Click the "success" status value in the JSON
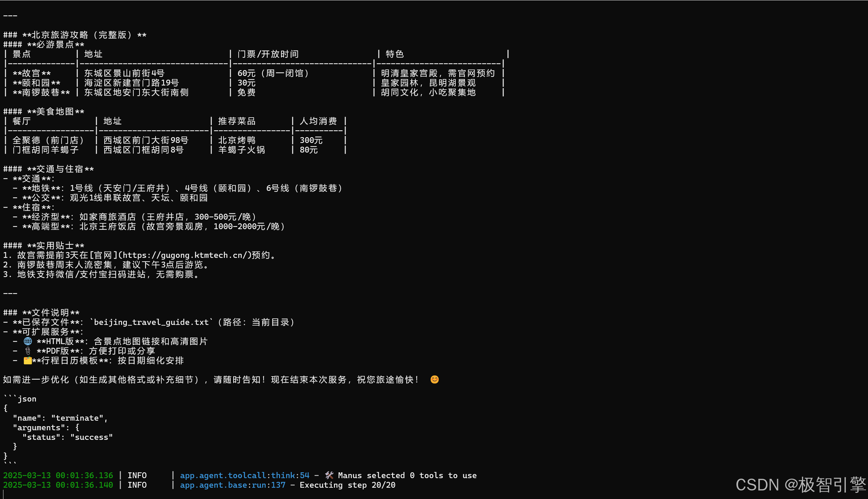 (91, 437)
